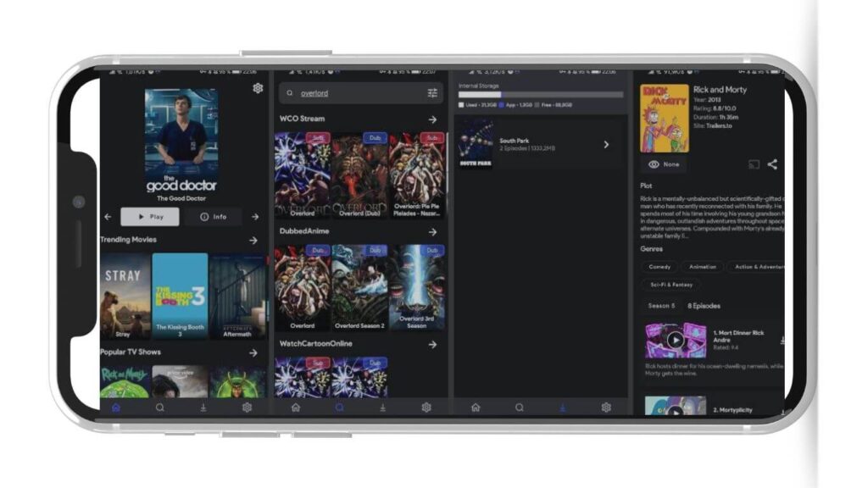Image resolution: width=868 pixels, height=488 pixels.
Task: Open Overlord Season 2 poster
Action: click(x=359, y=288)
